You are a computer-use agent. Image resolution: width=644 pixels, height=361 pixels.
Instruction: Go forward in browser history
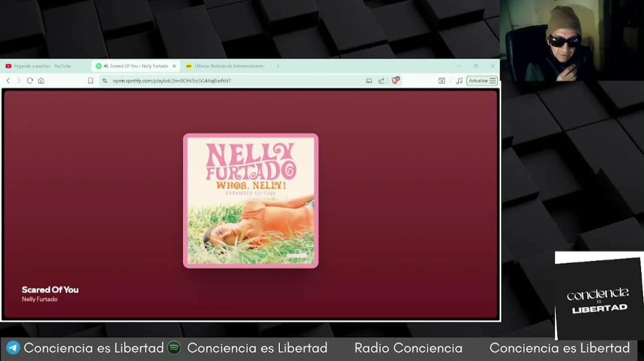[x=19, y=81]
